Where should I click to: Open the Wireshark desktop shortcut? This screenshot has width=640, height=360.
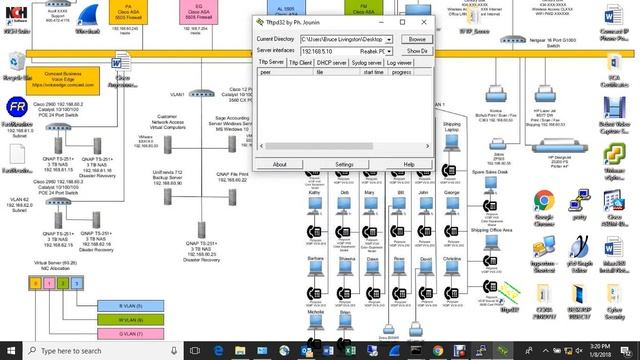coord(88,20)
